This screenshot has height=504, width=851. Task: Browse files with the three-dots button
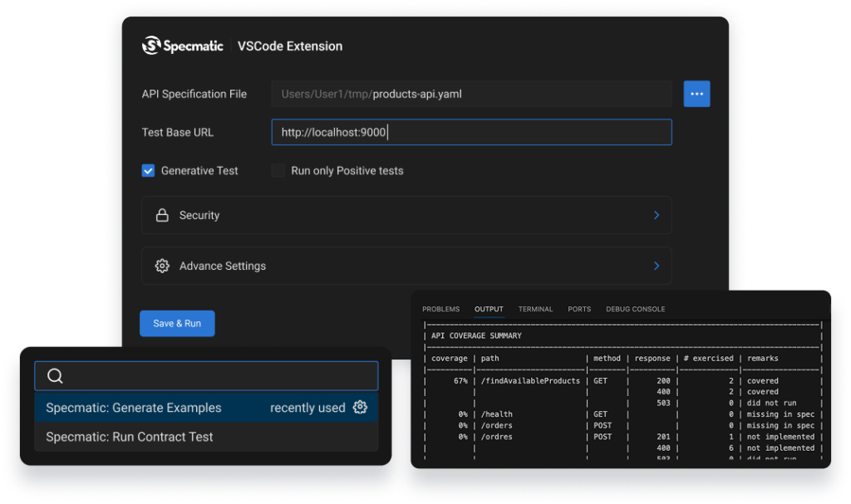coord(697,94)
